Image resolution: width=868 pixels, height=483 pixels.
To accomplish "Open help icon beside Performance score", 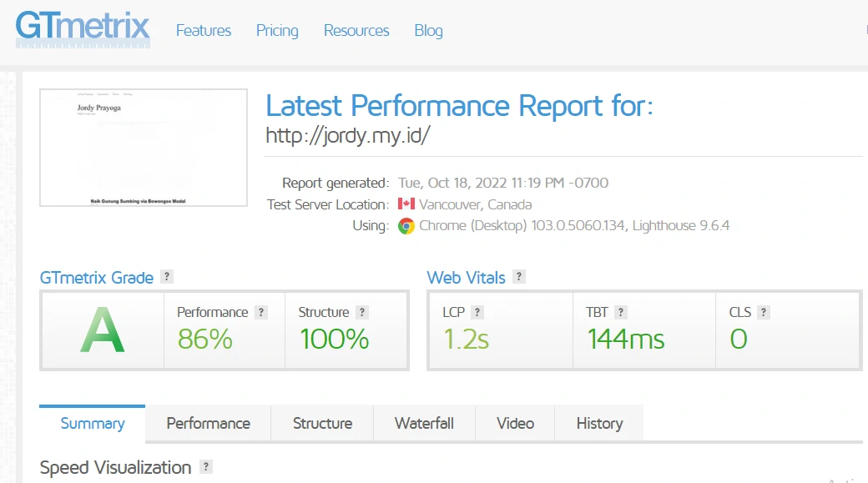I will (260, 312).
